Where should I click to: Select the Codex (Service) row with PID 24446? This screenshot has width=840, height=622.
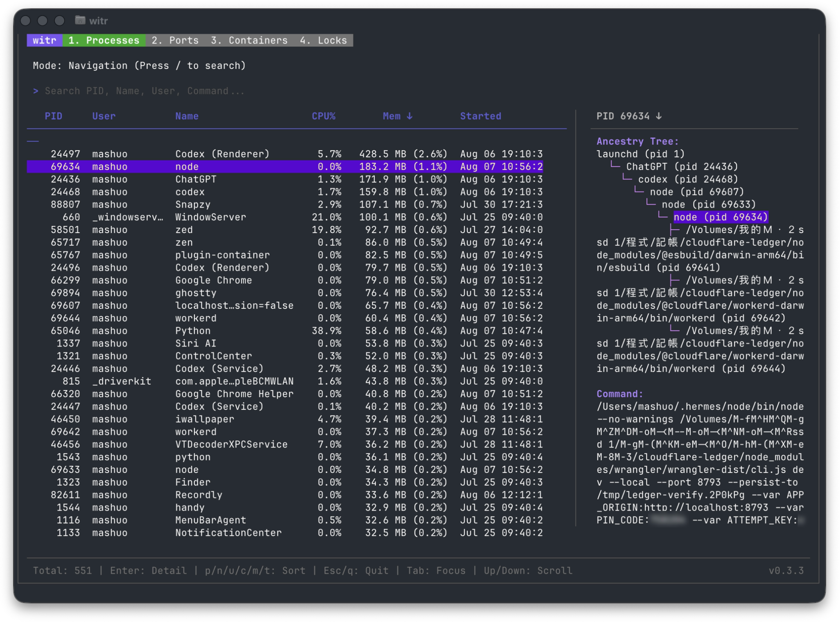[285, 368]
